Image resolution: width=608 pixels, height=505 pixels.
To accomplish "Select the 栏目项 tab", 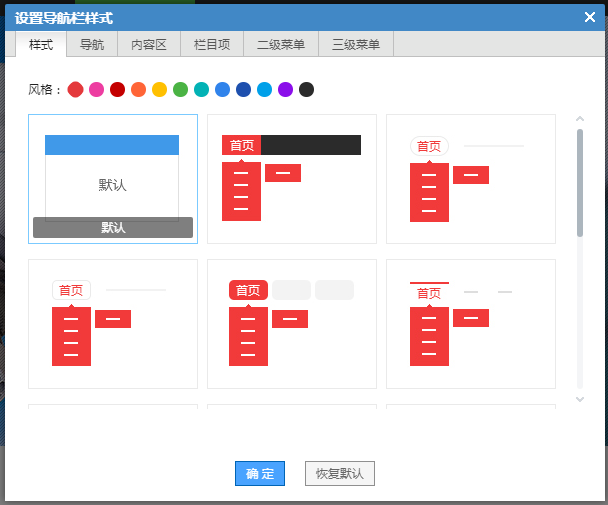I will point(212,44).
